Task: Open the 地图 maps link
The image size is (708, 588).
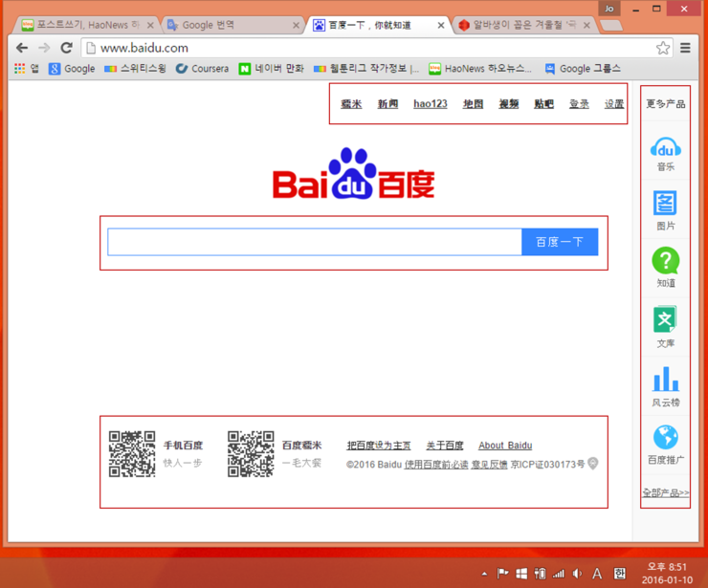Action: coord(474,104)
